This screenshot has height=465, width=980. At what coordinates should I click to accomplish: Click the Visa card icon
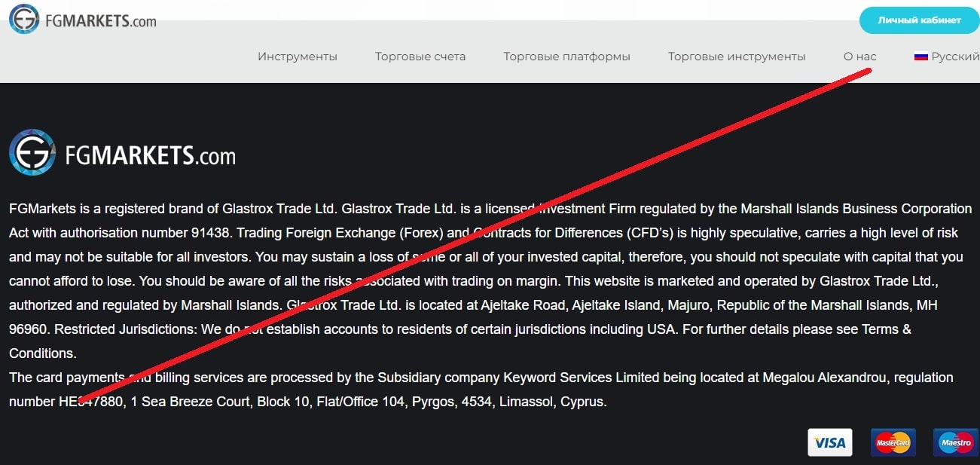tap(830, 442)
